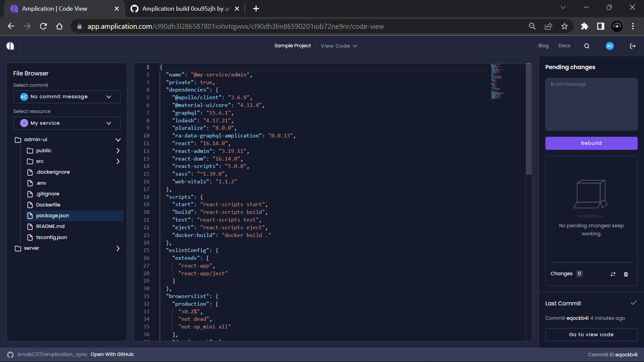Expand the server folder
This screenshot has width=644, height=362.
coord(118,248)
